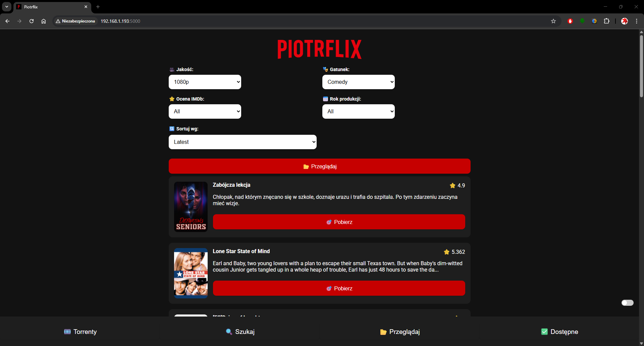Click the PIOTRFLIX logo

point(320,49)
